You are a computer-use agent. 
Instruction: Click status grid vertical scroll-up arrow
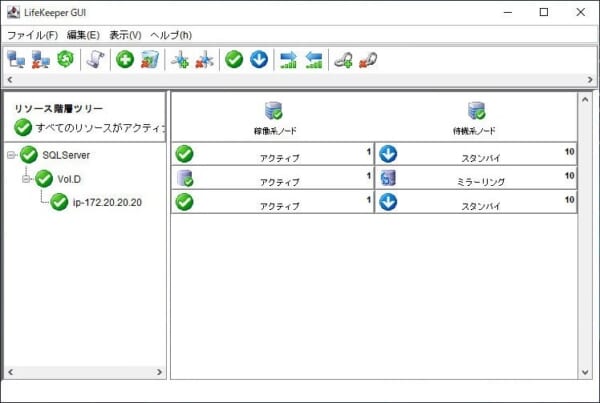[x=585, y=100]
